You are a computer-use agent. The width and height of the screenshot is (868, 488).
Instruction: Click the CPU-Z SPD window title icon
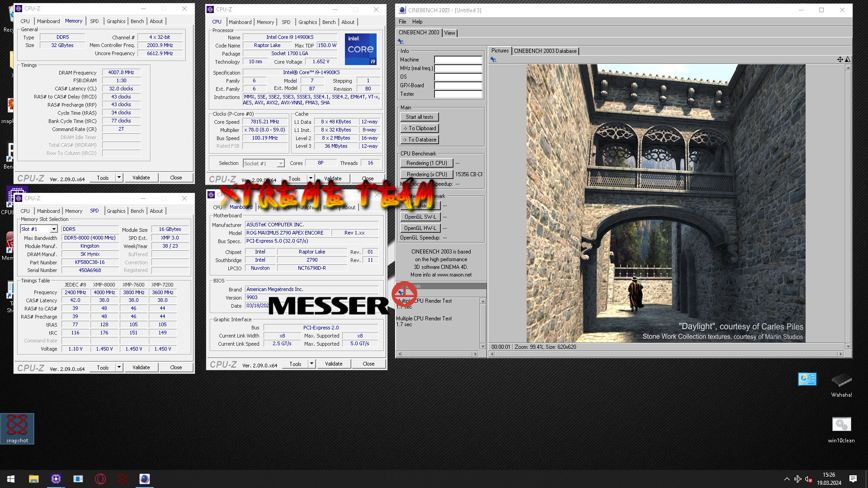(x=19, y=198)
